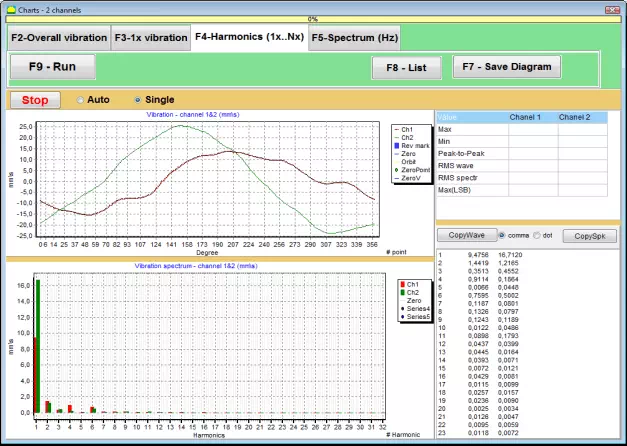Screen dimensions: 627x446
Task: Click the Value column header
Action: click(472, 117)
